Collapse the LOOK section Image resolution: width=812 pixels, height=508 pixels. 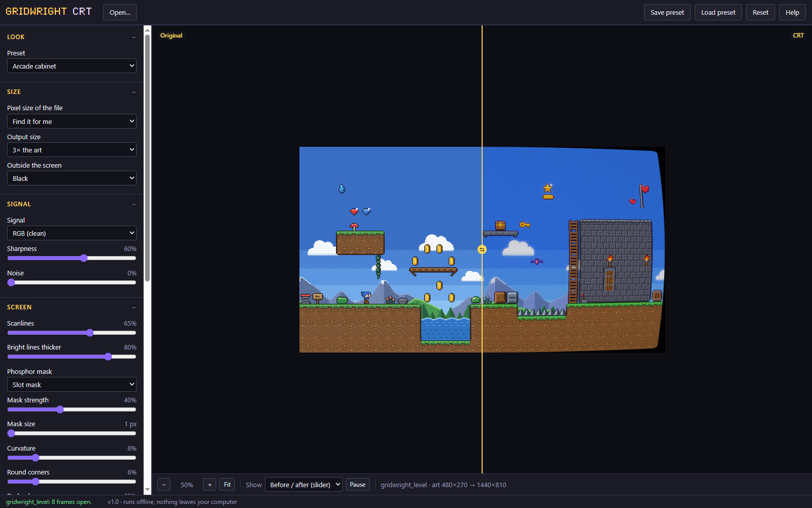pyautogui.click(x=134, y=37)
